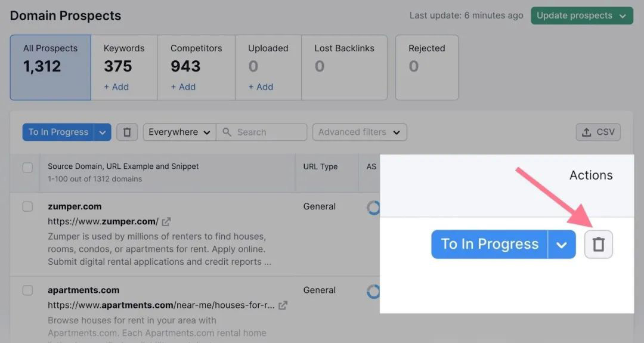Click the magnifier icon in Search box
The height and width of the screenshot is (343, 644).
pos(227,132)
